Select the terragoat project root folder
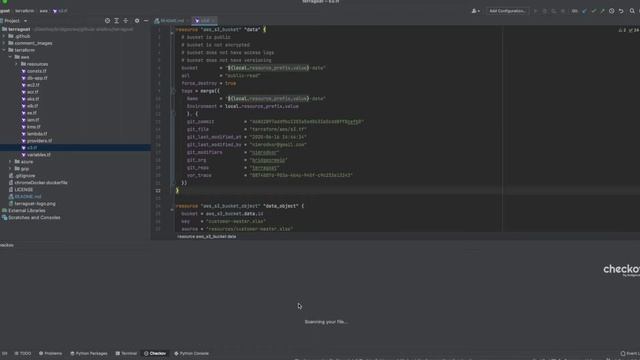This screenshot has height=360, width=640. tap(19, 29)
